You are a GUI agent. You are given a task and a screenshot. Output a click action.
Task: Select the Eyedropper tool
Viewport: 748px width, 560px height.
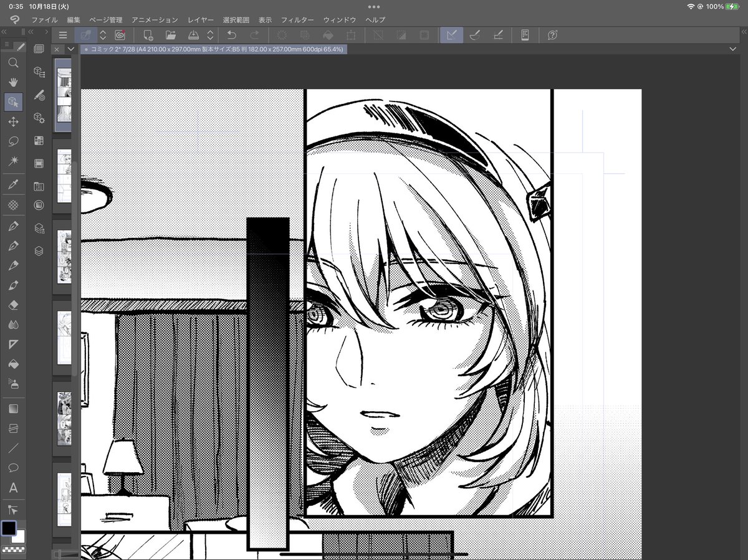point(13,184)
